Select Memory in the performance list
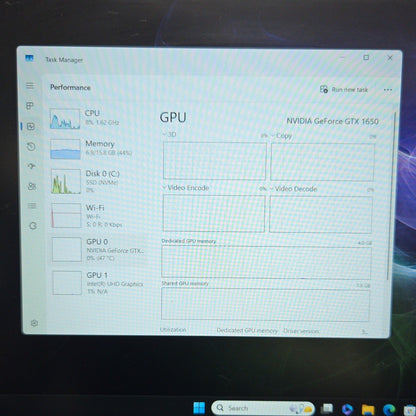The height and width of the screenshot is (416, 416). pos(97,149)
